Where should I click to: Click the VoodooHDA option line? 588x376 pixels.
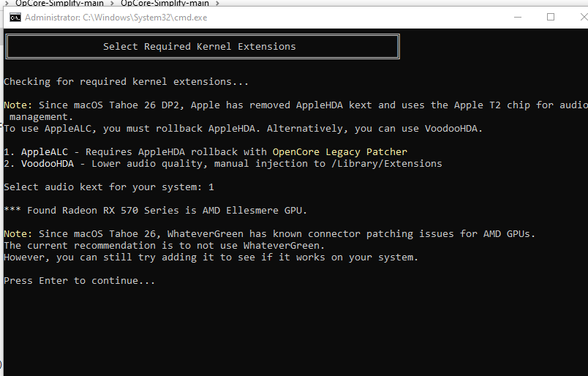click(x=223, y=164)
